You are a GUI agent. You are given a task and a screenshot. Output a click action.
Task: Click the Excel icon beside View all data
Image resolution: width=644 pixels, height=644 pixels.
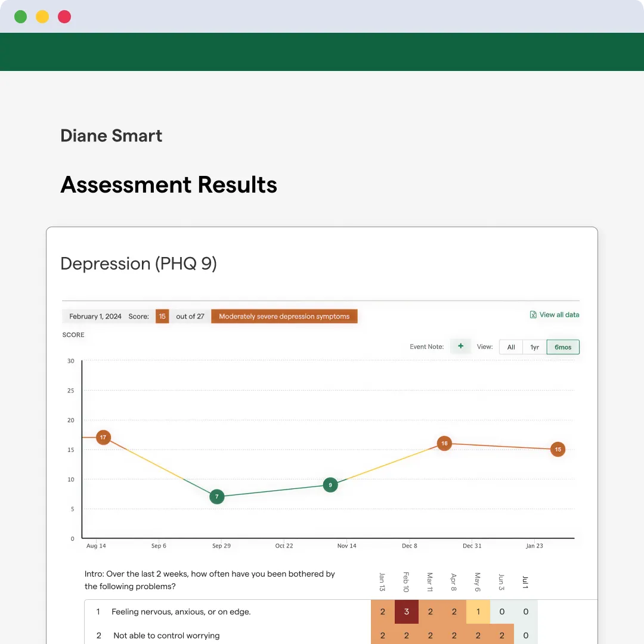click(533, 315)
